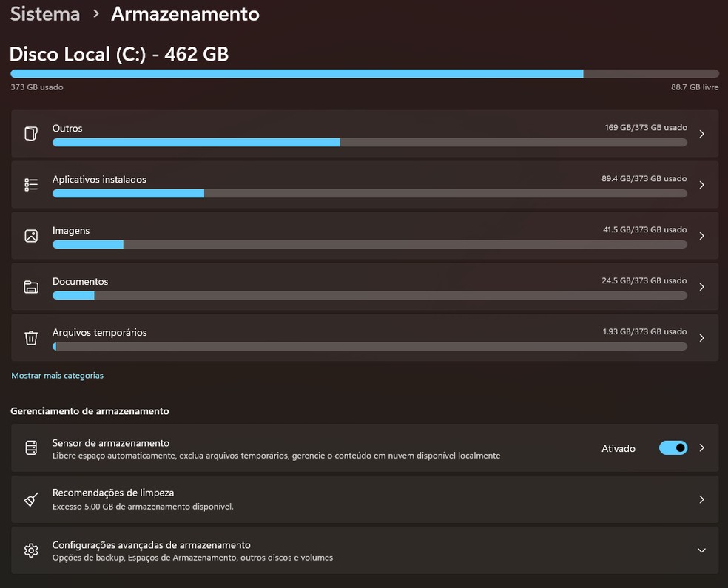Click the Disco Local (C:) usage bar
Image resolution: width=728 pixels, height=588 pixels.
pos(364,74)
